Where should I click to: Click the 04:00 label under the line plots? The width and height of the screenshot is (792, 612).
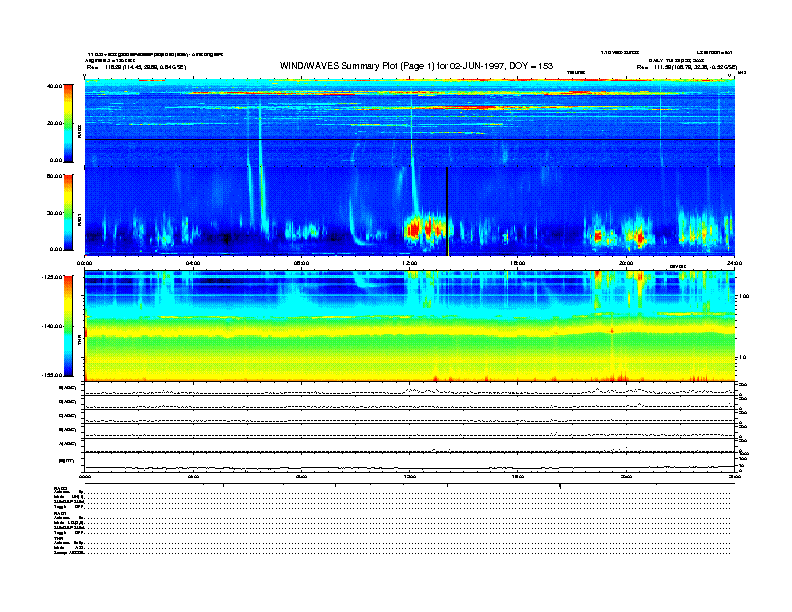pos(193,476)
